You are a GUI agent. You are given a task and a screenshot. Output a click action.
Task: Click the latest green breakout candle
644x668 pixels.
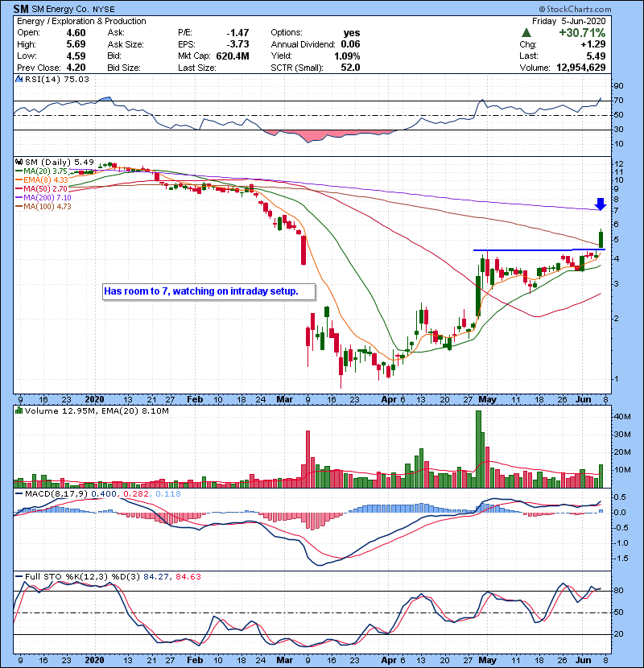tap(600, 238)
